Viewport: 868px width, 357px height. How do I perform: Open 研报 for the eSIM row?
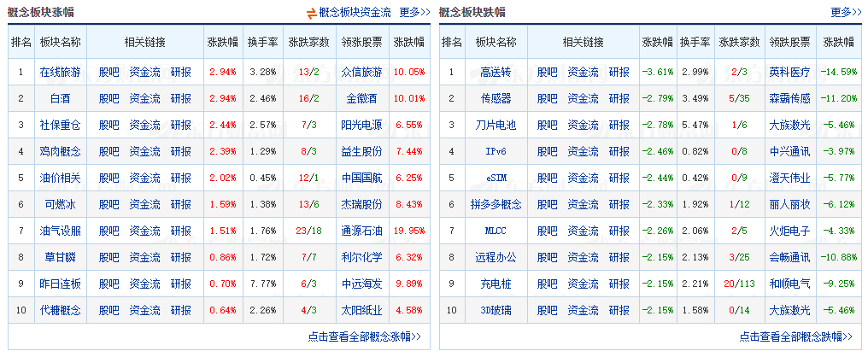619,178
